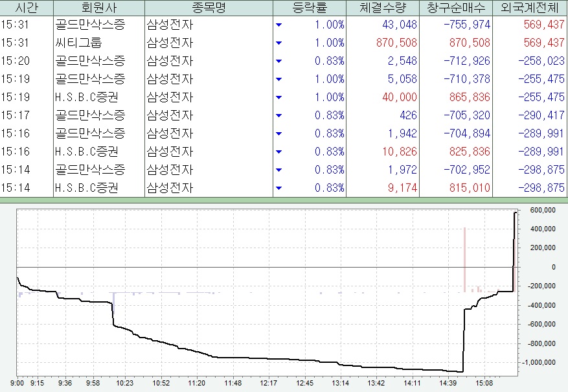Image resolution: width=568 pixels, height=392 pixels.
Task: Click net buy value -705,320
Action: click(x=466, y=115)
